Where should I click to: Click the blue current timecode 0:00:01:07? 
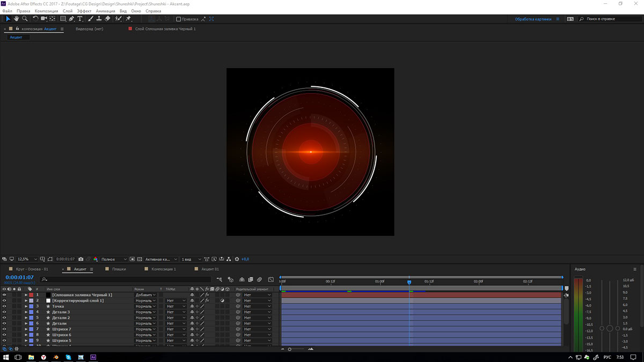(x=19, y=277)
